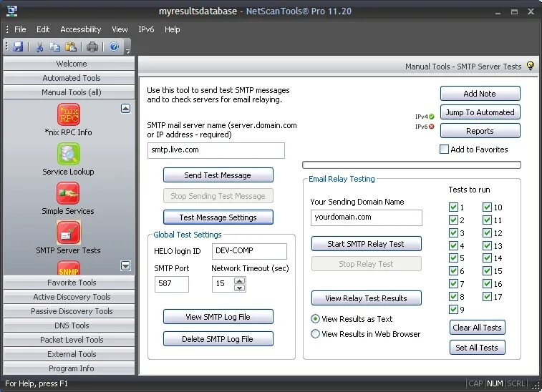Screen dimensions: 542x392
Task: Open the SNMP tool icon
Action: click(69, 268)
